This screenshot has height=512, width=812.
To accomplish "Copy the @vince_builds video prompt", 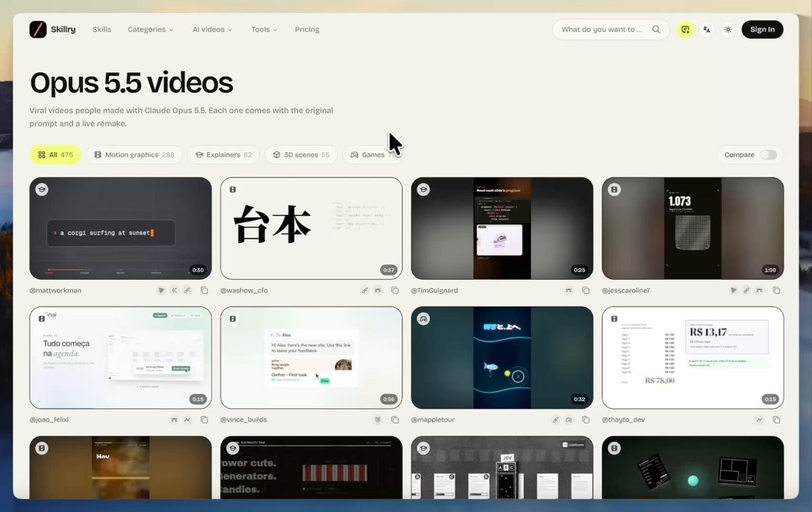I will (395, 420).
